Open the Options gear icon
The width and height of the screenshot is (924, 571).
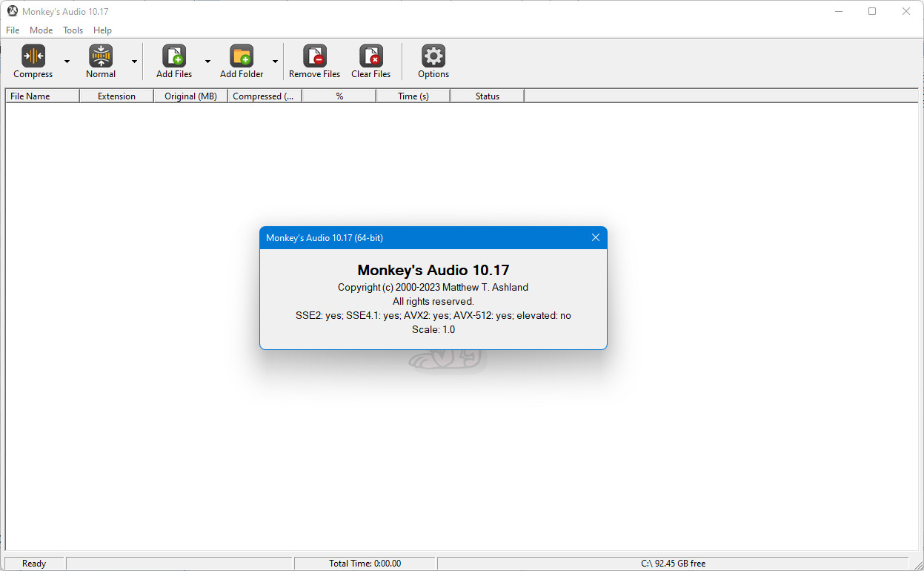pos(433,56)
